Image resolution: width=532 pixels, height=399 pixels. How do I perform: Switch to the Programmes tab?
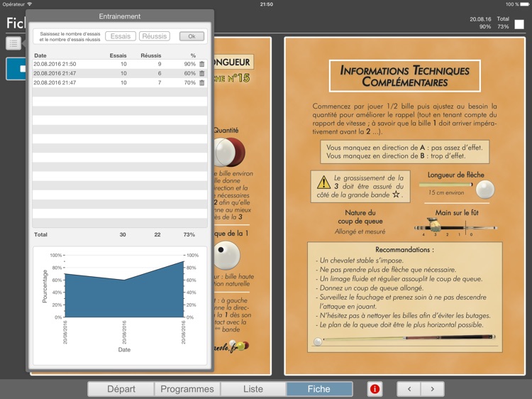(187, 389)
